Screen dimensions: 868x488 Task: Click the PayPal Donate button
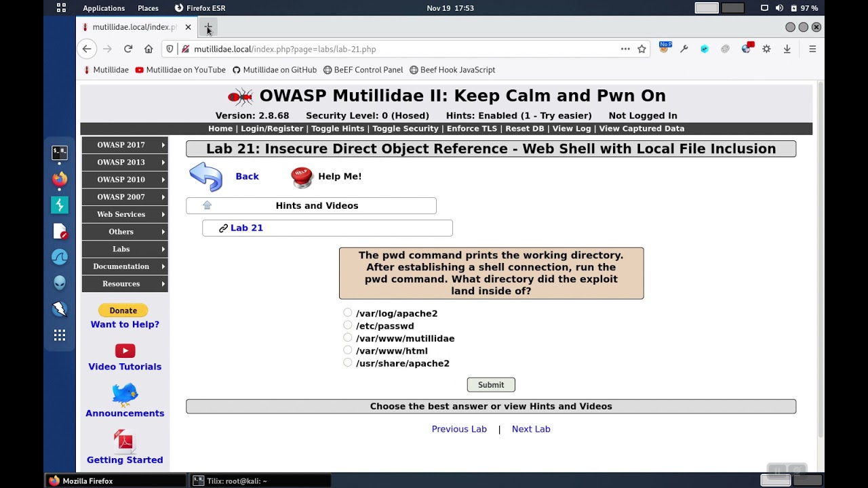123,310
